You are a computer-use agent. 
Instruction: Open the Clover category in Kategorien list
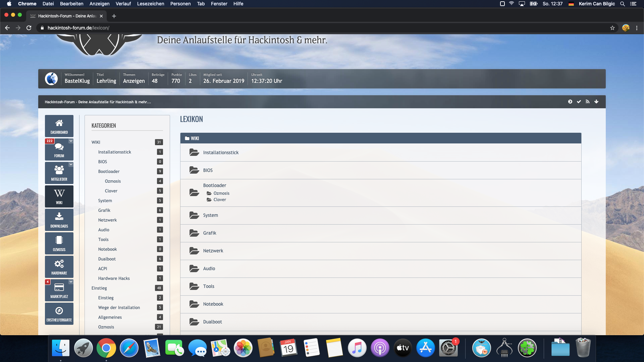111,191
